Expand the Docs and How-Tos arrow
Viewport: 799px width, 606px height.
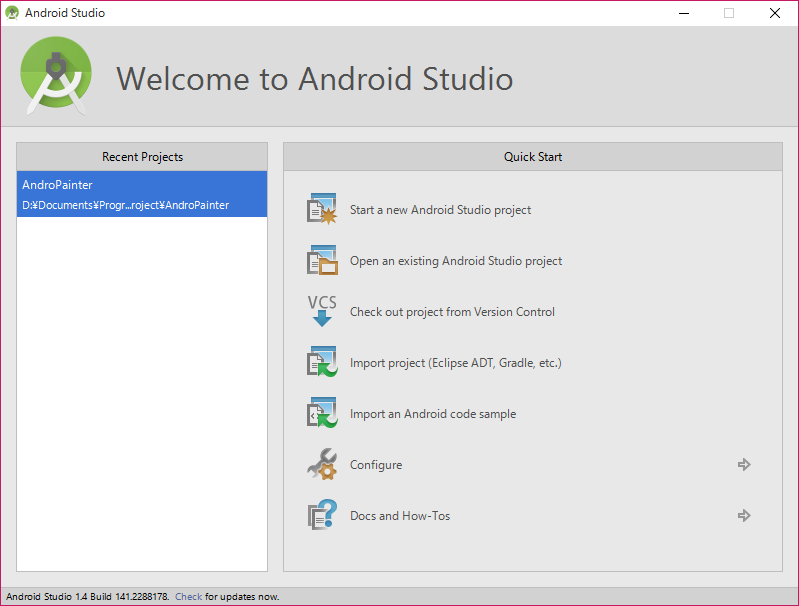744,516
